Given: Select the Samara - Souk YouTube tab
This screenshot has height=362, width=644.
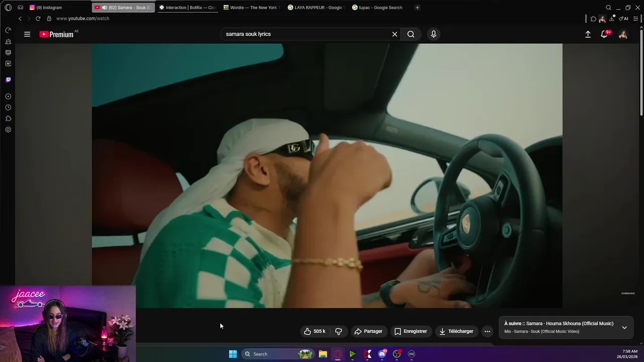Looking at the screenshot, I should 123,8.
